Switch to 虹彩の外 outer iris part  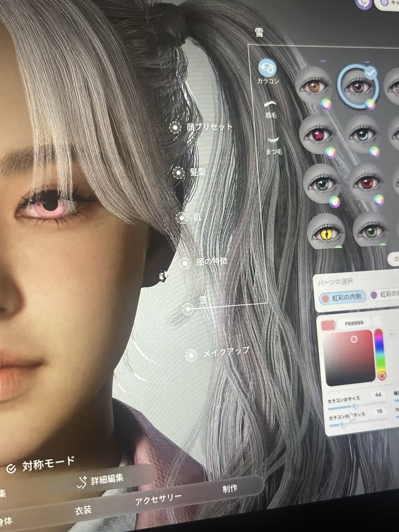[384, 295]
